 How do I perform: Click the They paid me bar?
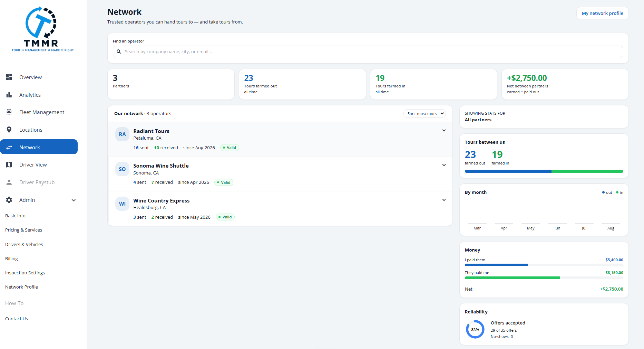coord(544,278)
